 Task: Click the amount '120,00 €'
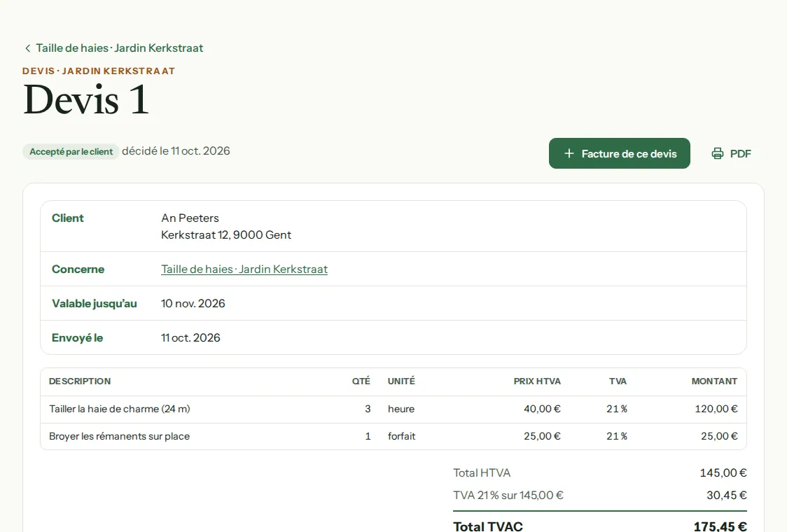click(x=716, y=409)
